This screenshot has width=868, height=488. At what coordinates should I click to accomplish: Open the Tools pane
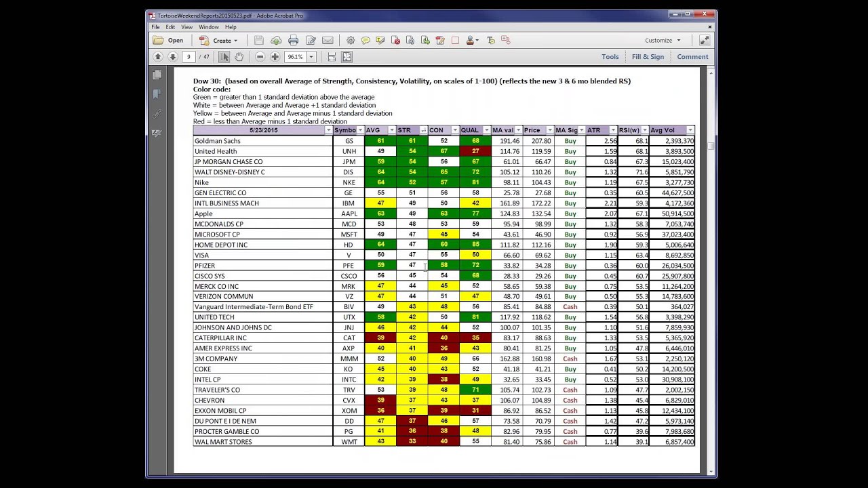(610, 57)
